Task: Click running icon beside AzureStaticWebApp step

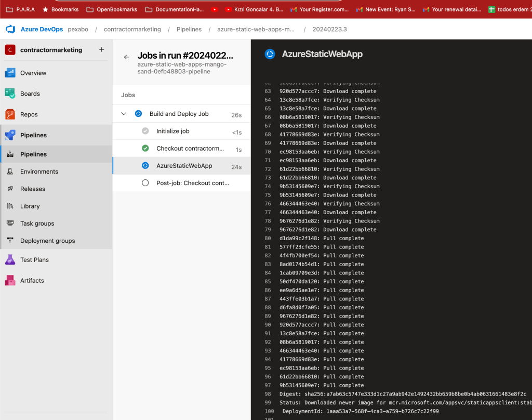Action: click(x=145, y=166)
